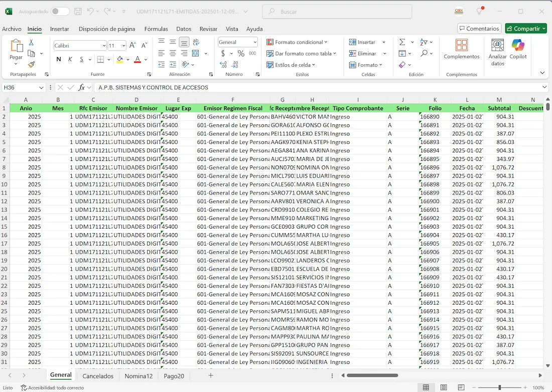Click the Analizar datos icon

tap(497, 50)
